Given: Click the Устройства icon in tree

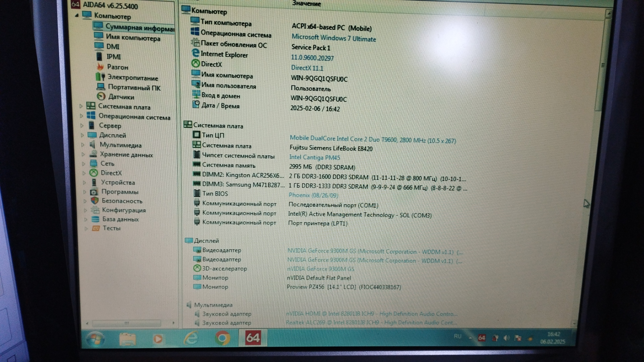Looking at the screenshot, I should [x=94, y=182].
